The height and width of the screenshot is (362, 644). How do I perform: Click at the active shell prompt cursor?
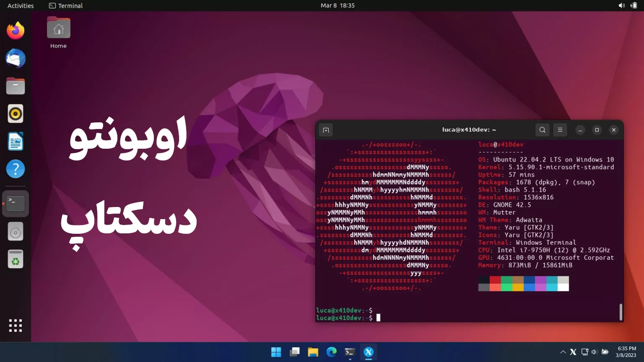click(x=378, y=318)
